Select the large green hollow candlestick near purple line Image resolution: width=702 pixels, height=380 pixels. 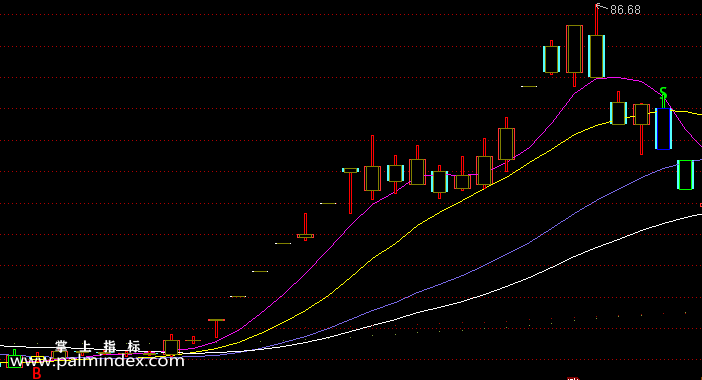pos(685,175)
